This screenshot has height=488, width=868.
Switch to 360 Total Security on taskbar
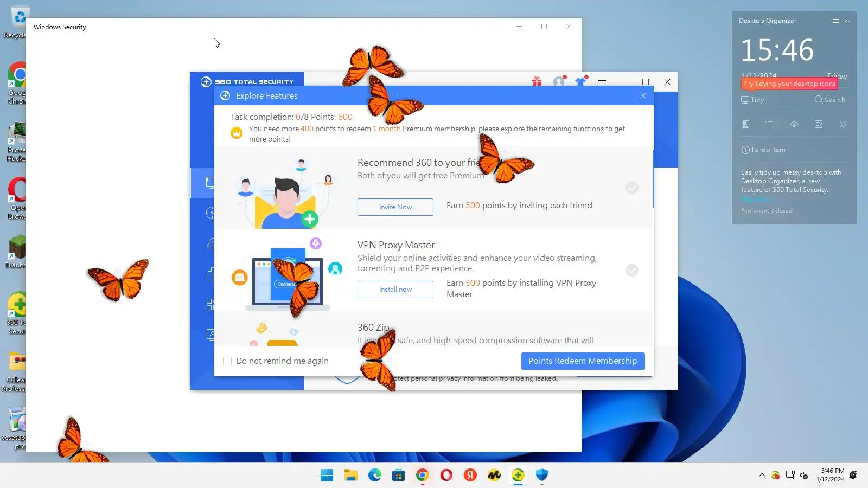518,476
